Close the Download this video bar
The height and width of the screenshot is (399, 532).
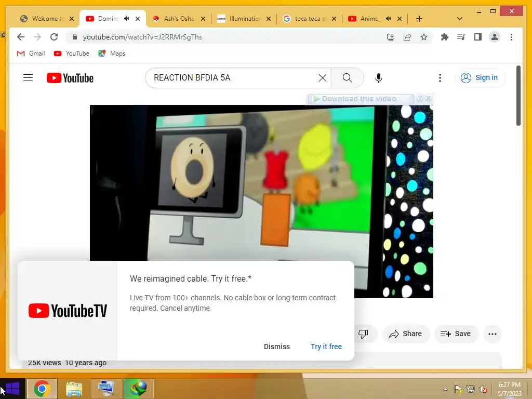pos(428,98)
